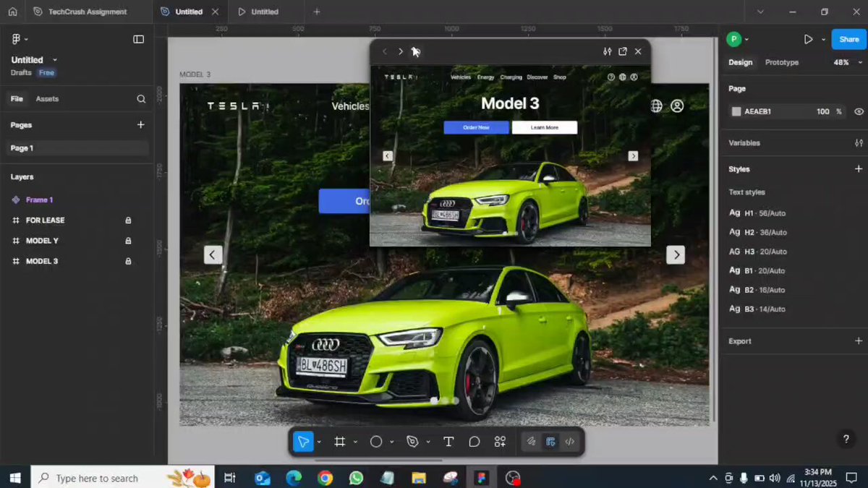The height and width of the screenshot is (488, 868).
Task: Switch to Dev Mode in toolbar
Action: pyautogui.click(x=570, y=442)
